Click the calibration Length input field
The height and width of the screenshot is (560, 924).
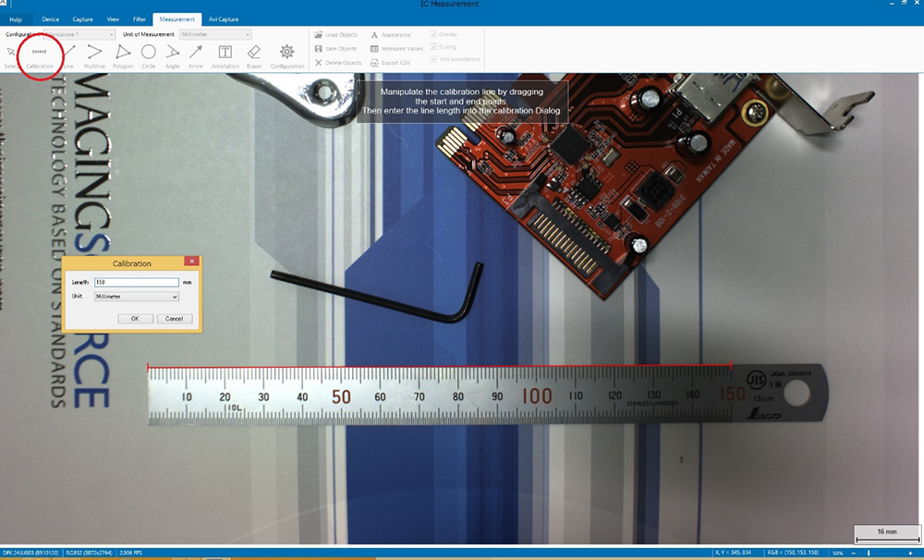pyautogui.click(x=136, y=283)
